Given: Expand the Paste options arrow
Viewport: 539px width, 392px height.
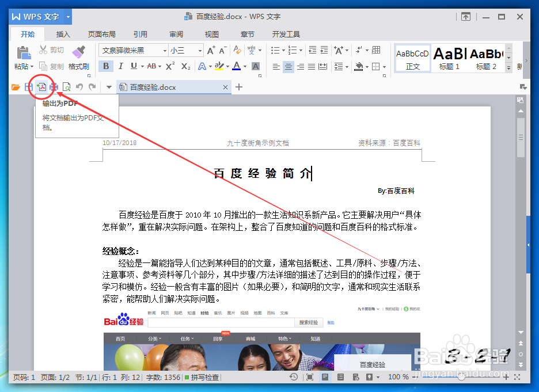Looking at the screenshot, I should pyautogui.click(x=32, y=67).
